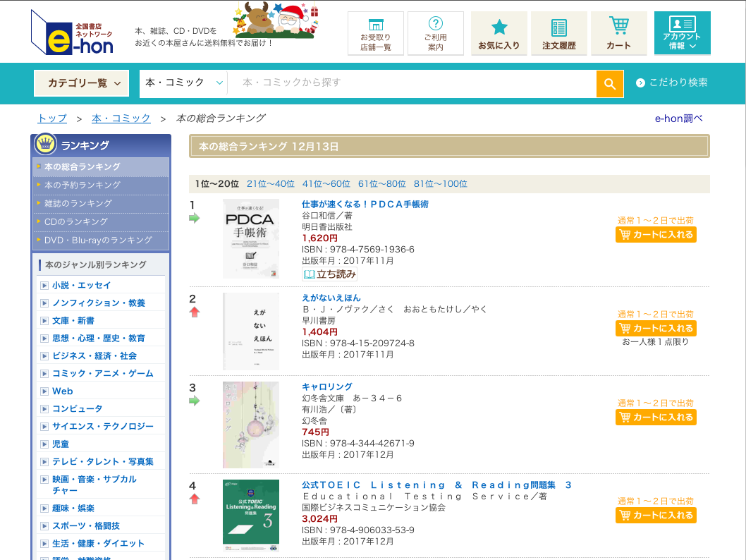Open the ビジネス・経済・社会 genre ranking

coord(94,355)
